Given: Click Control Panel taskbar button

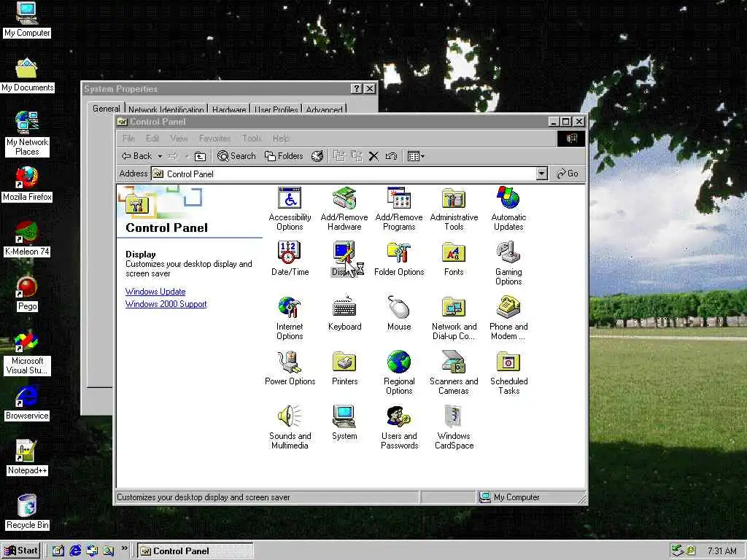Looking at the screenshot, I should pyautogui.click(x=196, y=551).
